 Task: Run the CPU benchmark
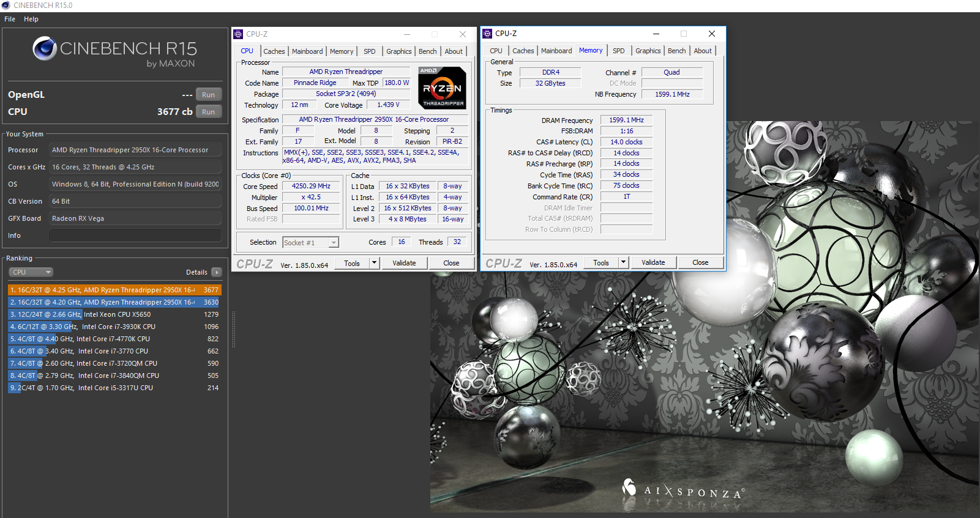click(x=208, y=112)
